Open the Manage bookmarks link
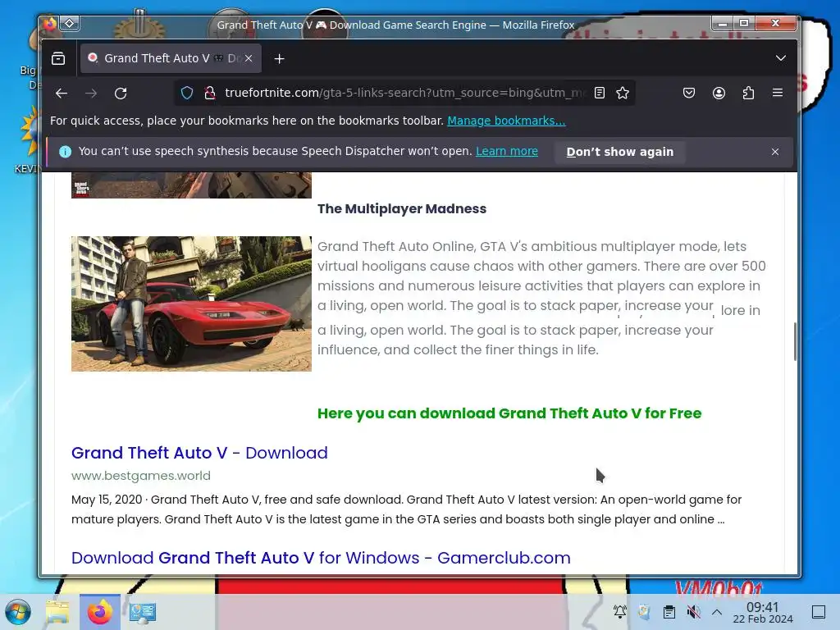Screen dimensions: 840x630 (x=506, y=121)
